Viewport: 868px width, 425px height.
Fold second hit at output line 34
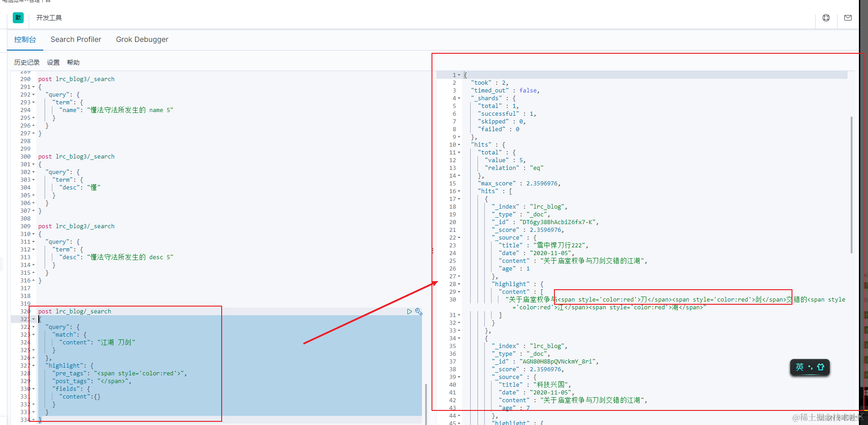459,338
